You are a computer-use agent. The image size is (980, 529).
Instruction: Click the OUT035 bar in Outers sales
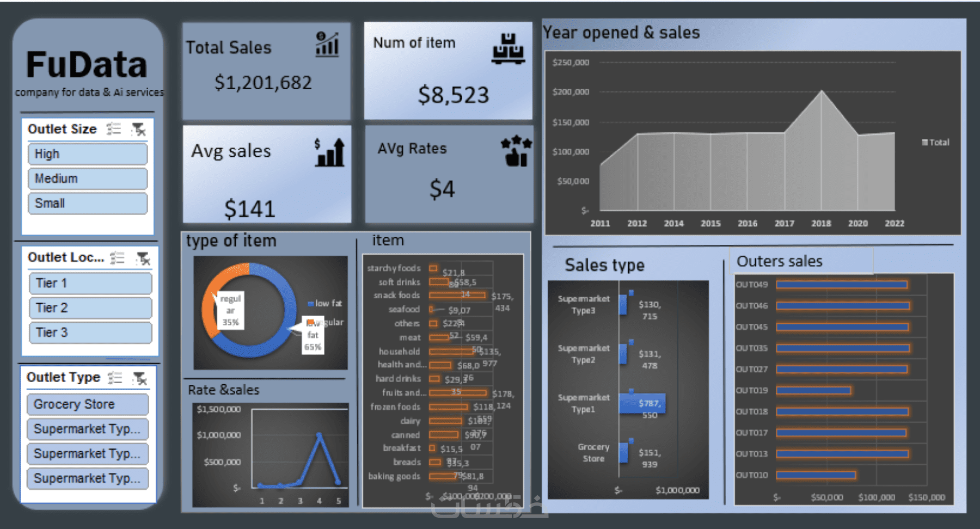coord(843,348)
